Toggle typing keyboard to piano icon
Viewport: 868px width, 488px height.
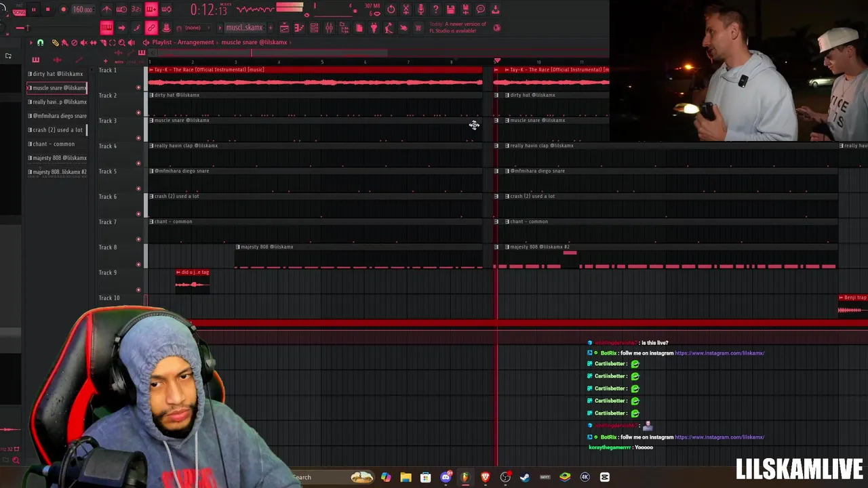click(106, 28)
